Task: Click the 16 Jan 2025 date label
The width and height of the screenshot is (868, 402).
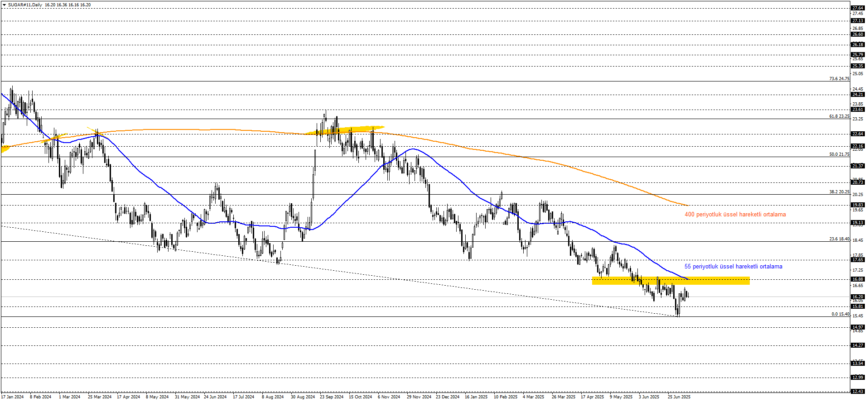Action: pyautogui.click(x=476, y=397)
